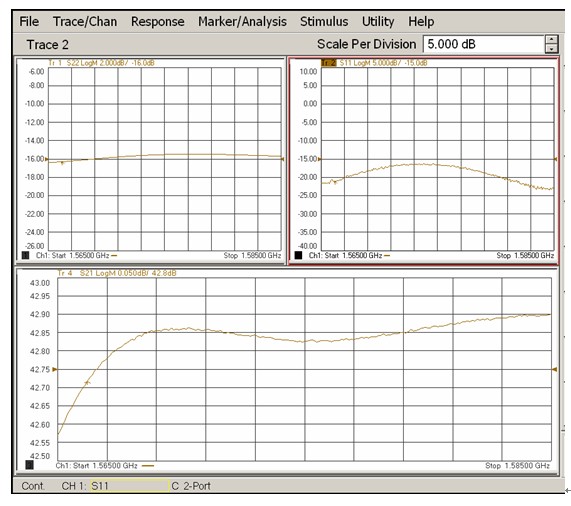Open the Utility menu
Screen dimensions: 571x506
coord(378,21)
